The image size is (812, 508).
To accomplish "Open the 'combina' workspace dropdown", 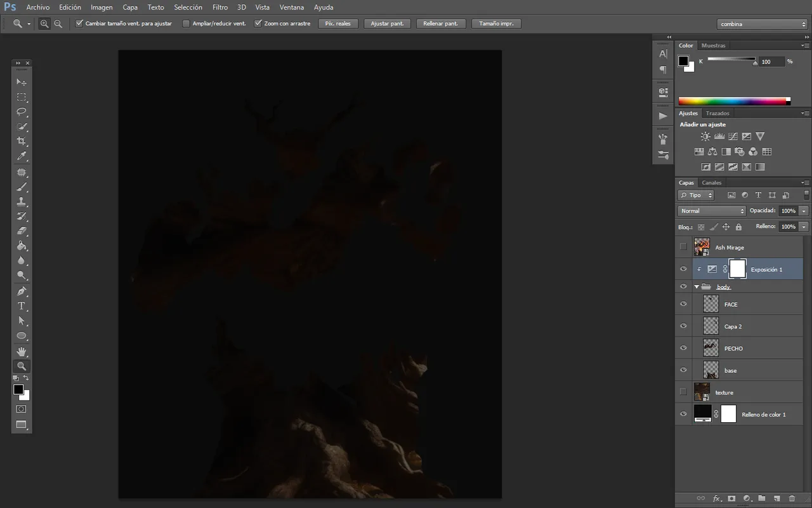I will coord(763,24).
